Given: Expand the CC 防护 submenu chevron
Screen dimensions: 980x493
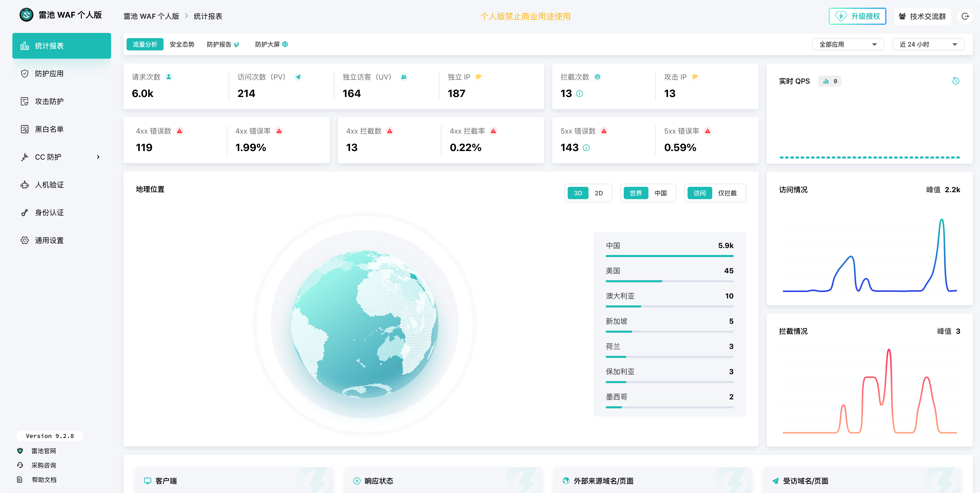Looking at the screenshot, I should coord(98,157).
